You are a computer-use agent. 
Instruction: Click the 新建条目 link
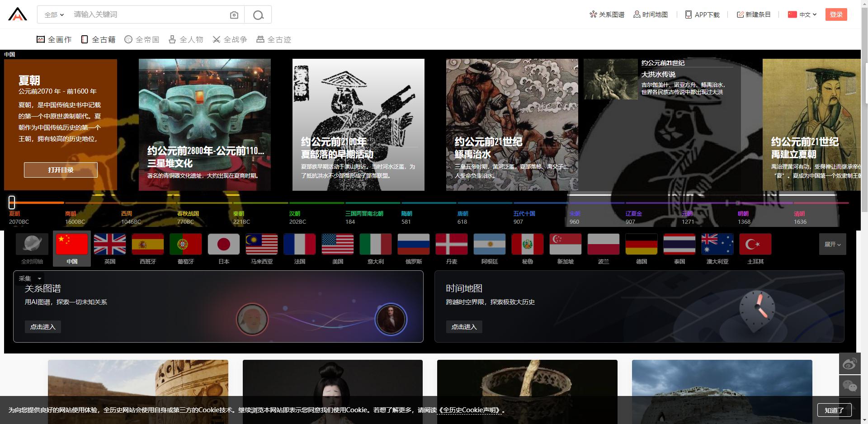tap(754, 14)
